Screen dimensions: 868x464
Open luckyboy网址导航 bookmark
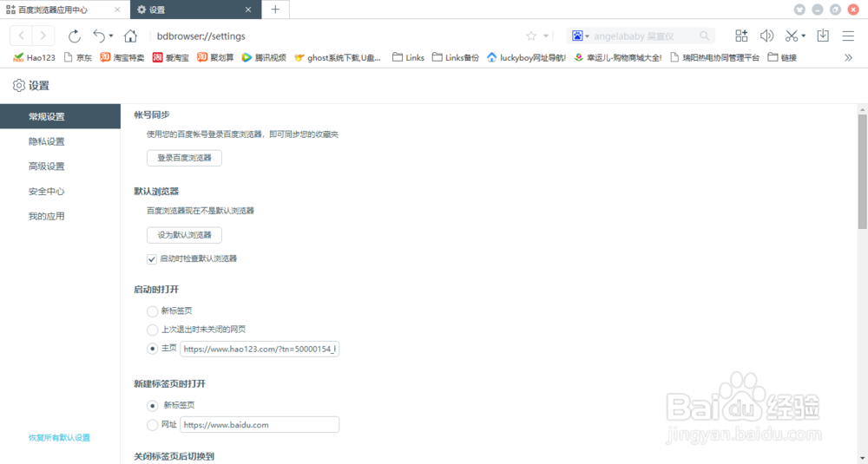pos(527,57)
